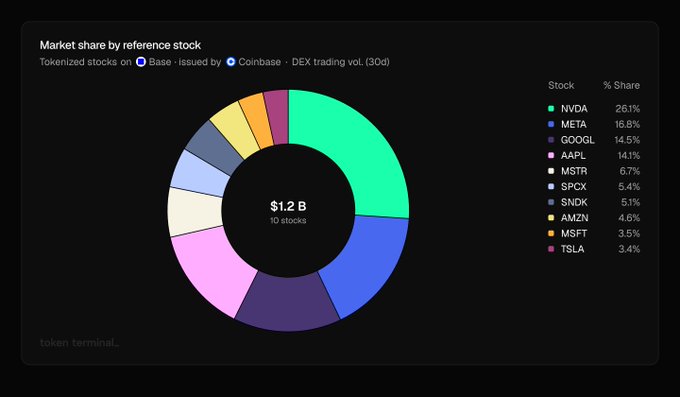This screenshot has width=680, height=397.
Task: Click the TSLA legend label
Action: click(572, 249)
